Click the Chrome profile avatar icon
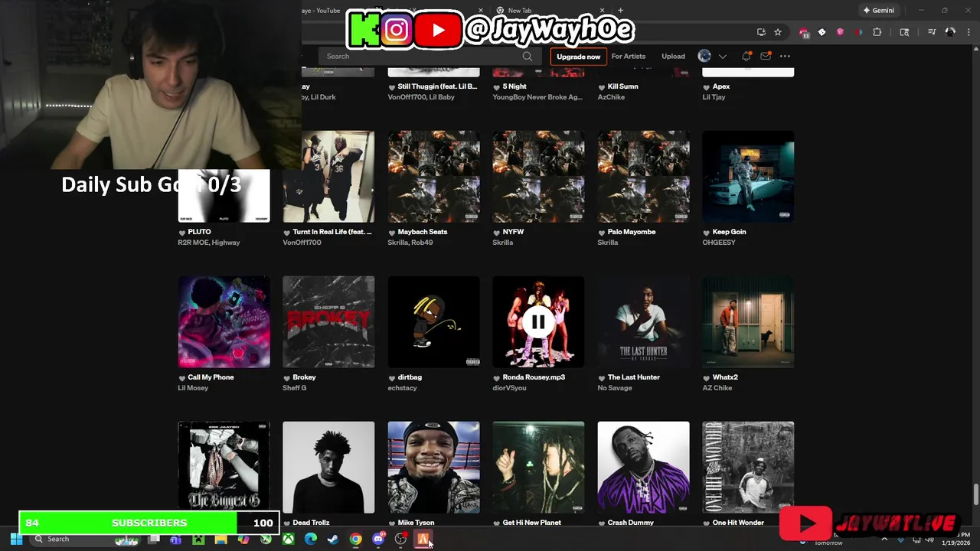This screenshot has height=551, width=980. pyautogui.click(x=950, y=32)
